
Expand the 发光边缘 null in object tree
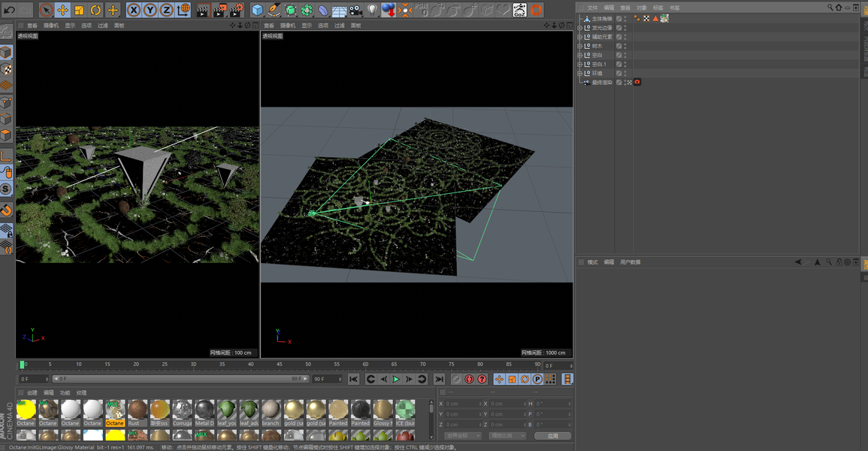tap(580, 28)
